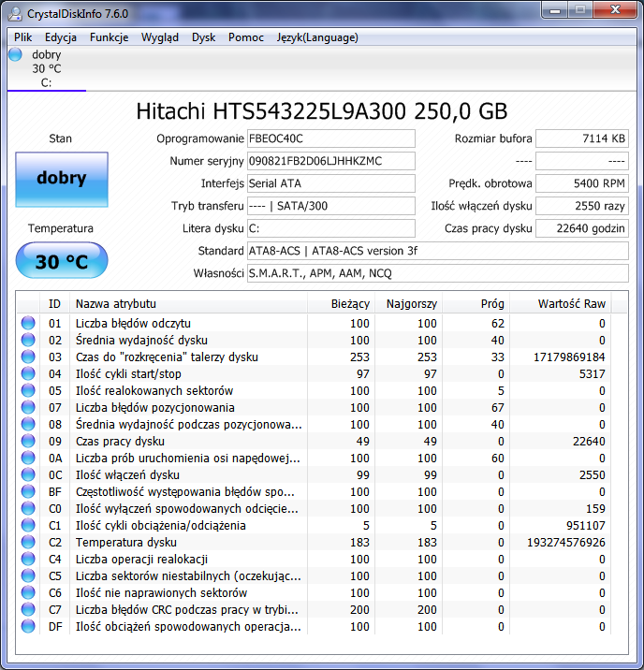This screenshot has width=644, height=670.
Task: Select the C: disk status circle icon
Action: [15, 54]
